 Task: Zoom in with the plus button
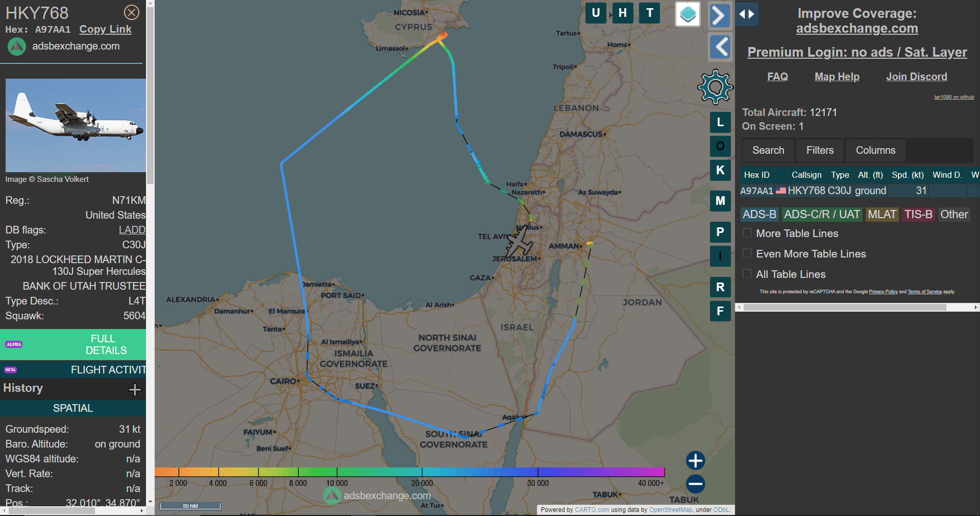click(x=695, y=460)
